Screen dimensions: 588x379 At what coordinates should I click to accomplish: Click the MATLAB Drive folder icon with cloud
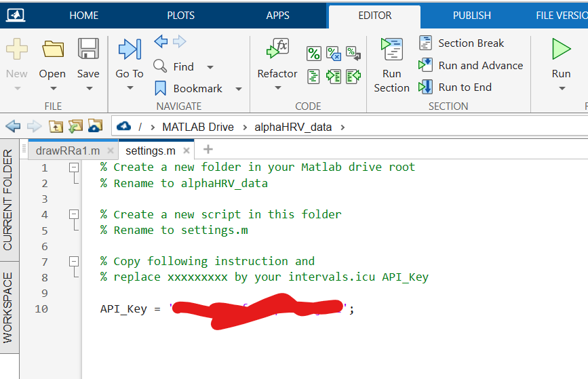(x=95, y=126)
